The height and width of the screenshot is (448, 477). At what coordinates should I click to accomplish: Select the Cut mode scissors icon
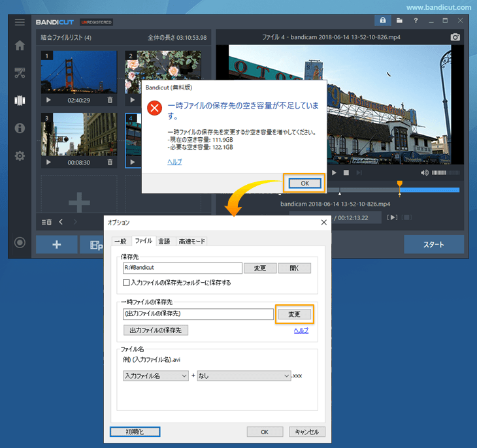pyautogui.click(x=20, y=73)
